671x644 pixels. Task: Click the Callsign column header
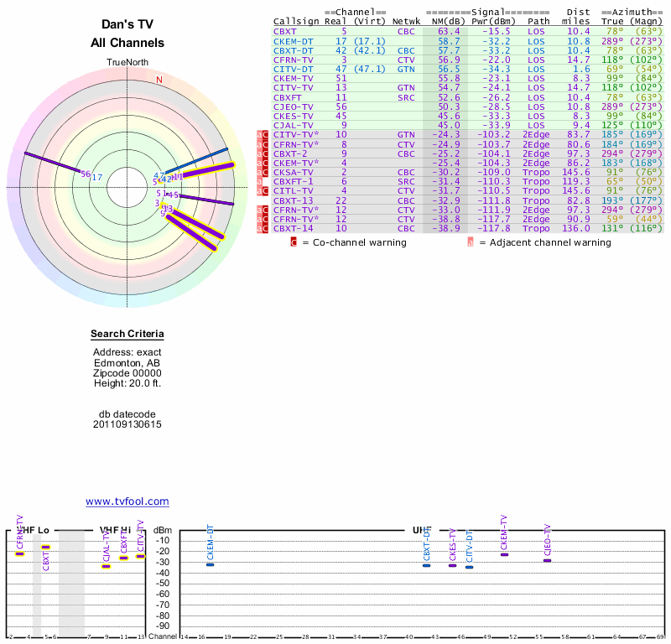[x=295, y=22]
